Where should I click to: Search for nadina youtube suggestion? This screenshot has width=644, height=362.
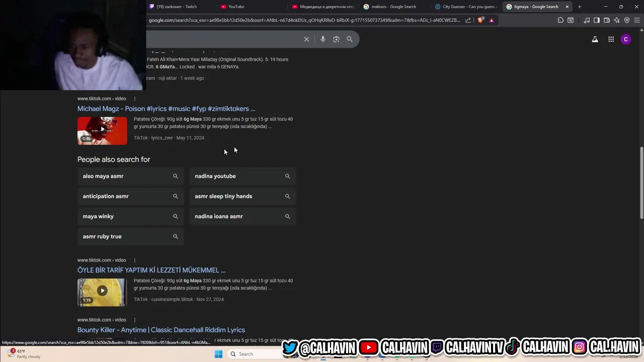[x=243, y=176]
